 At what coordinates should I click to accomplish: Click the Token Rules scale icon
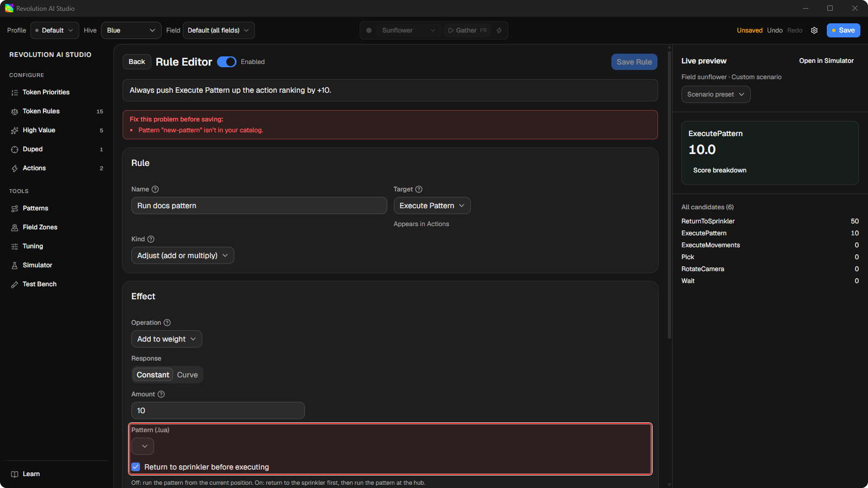pyautogui.click(x=15, y=111)
